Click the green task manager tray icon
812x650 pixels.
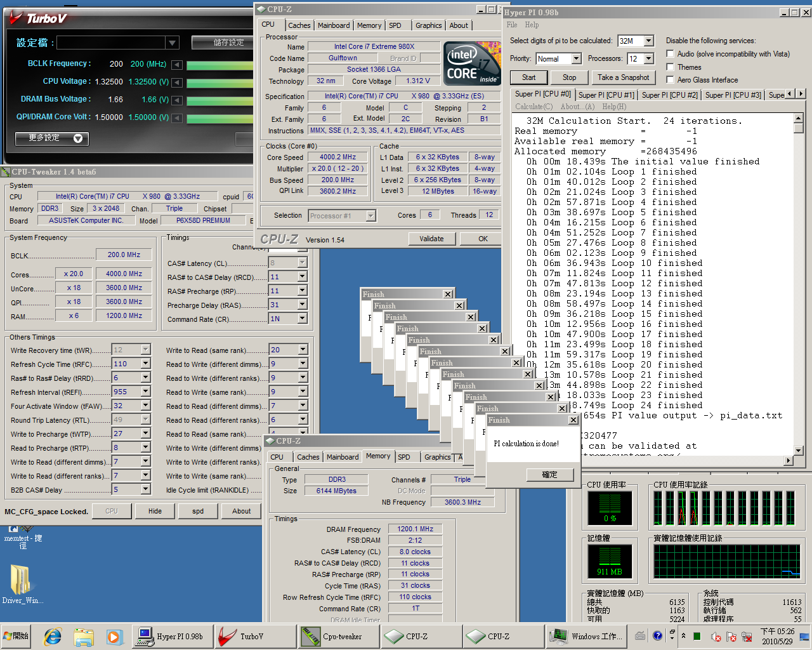click(697, 637)
